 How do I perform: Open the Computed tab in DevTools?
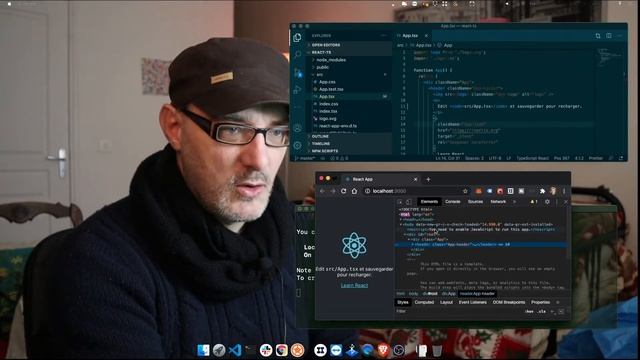424,302
